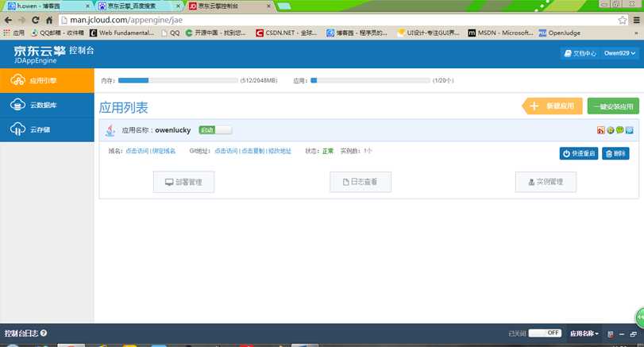Toggle the owenlucky app 启动 switch
The image size is (644, 347).
coord(215,130)
